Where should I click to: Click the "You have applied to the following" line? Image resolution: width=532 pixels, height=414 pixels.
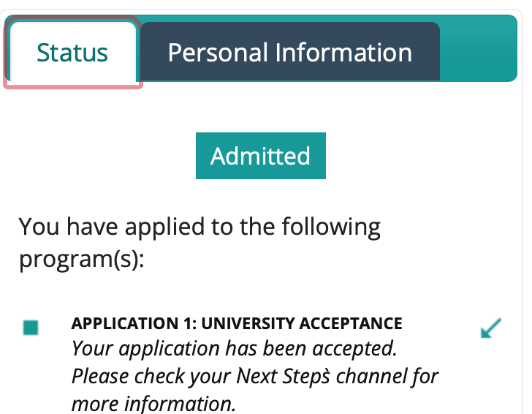pyautogui.click(x=199, y=226)
